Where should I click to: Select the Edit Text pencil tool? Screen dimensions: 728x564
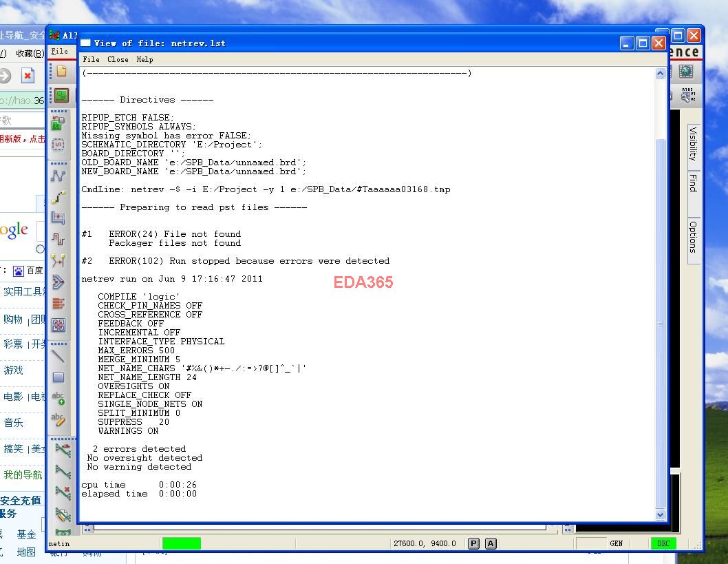(58, 419)
